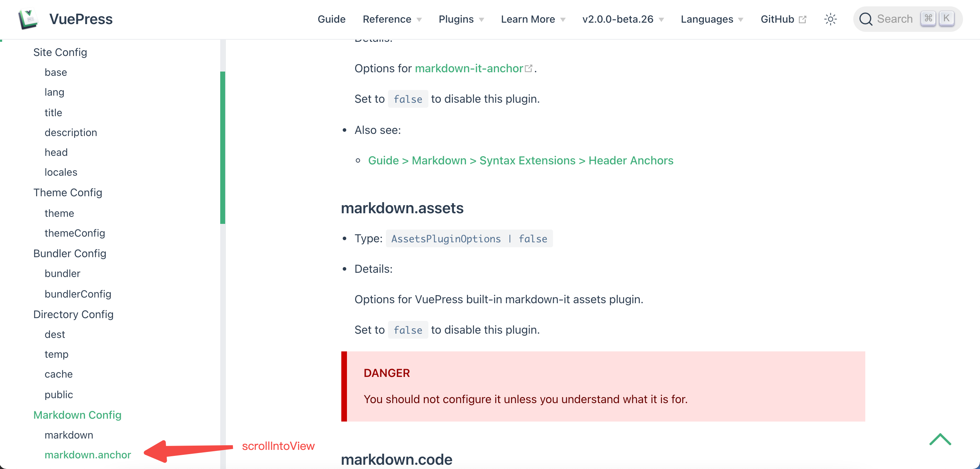Image resolution: width=980 pixels, height=469 pixels.
Task: Click the K keyboard badge in search bar
Action: tap(946, 18)
